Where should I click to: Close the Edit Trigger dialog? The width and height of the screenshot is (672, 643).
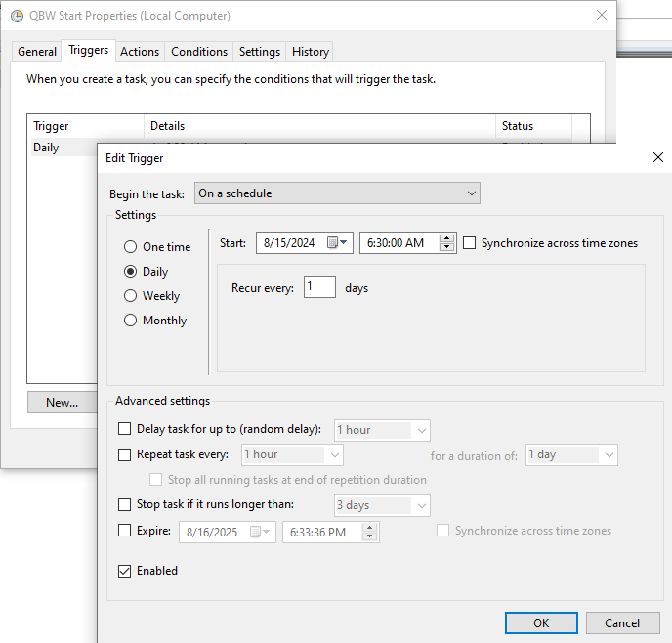click(x=658, y=157)
